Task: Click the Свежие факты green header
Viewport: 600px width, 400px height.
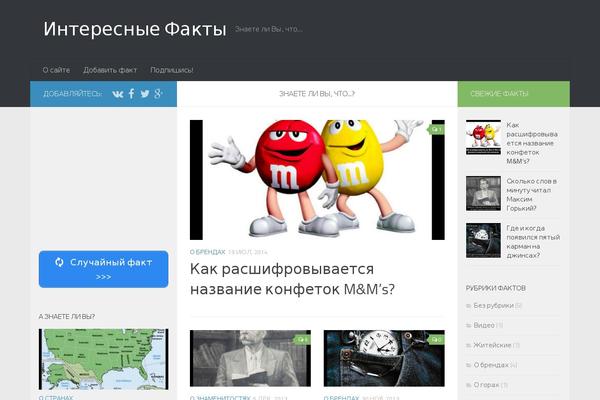Action: click(x=514, y=94)
